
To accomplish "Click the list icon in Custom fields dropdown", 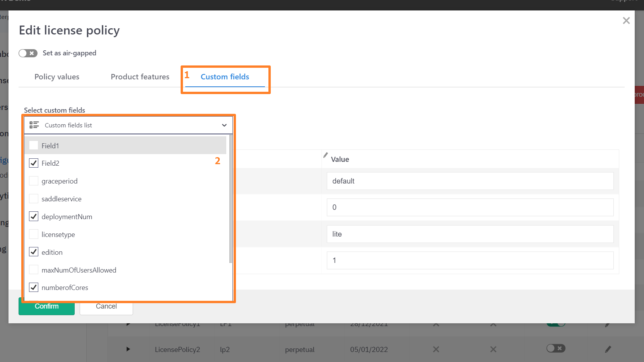I will pyautogui.click(x=34, y=125).
